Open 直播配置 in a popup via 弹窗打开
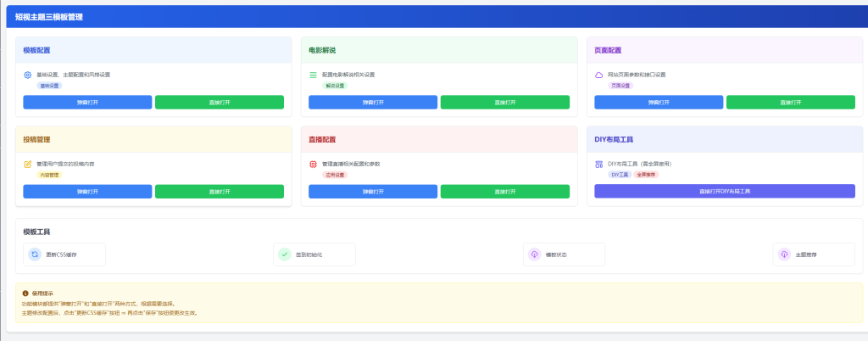The image size is (868, 341). click(x=373, y=192)
